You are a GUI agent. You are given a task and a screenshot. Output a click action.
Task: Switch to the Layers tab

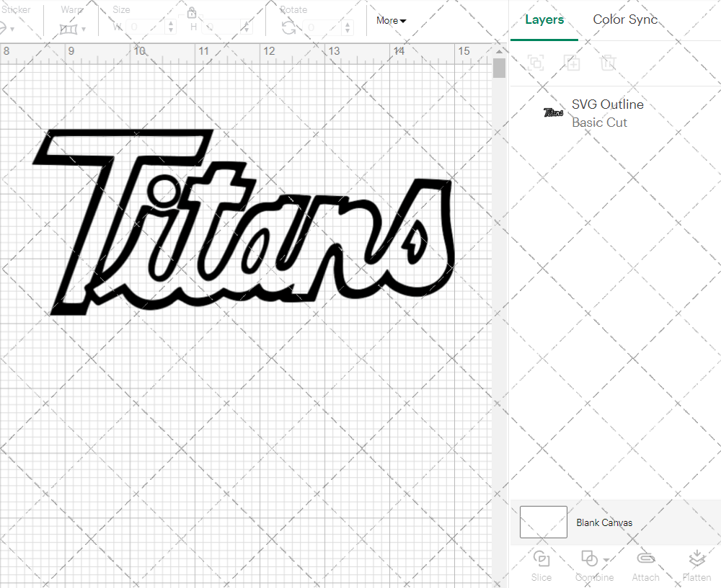(x=544, y=19)
